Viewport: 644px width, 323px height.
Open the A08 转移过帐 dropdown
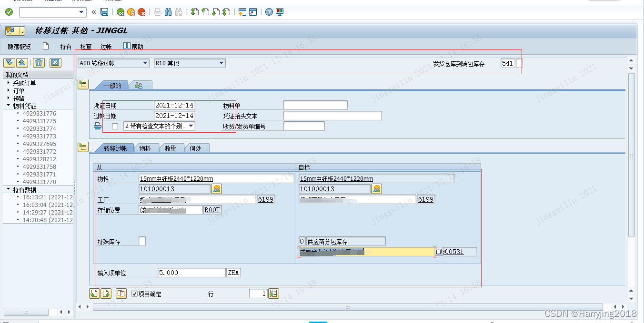(x=145, y=63)
